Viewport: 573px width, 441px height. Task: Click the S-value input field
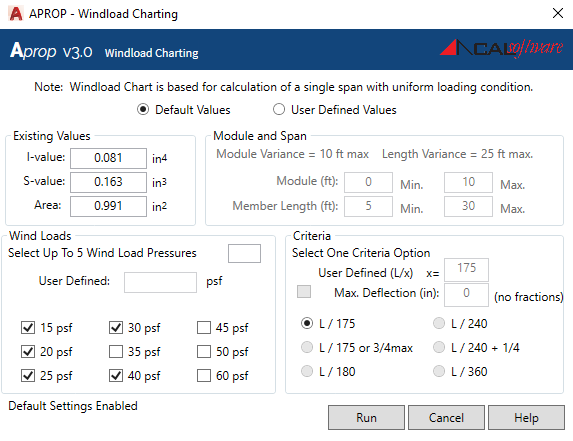109,182
